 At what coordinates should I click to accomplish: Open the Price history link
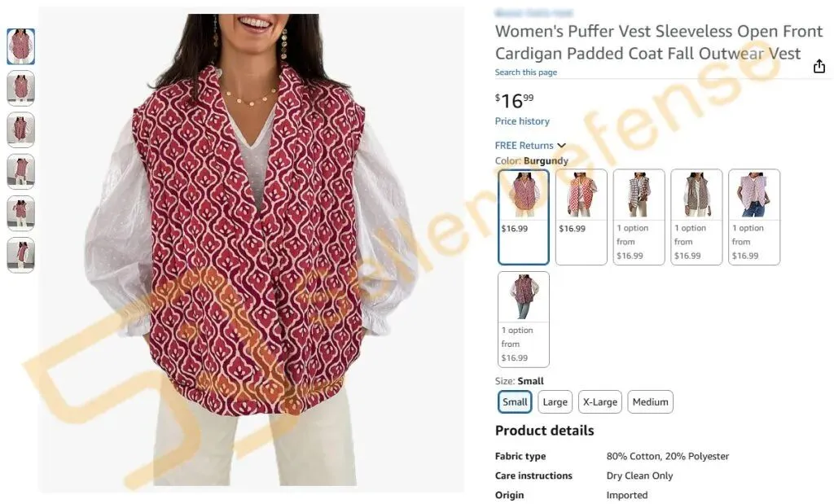pyautogui.click(x=522, y=121)
